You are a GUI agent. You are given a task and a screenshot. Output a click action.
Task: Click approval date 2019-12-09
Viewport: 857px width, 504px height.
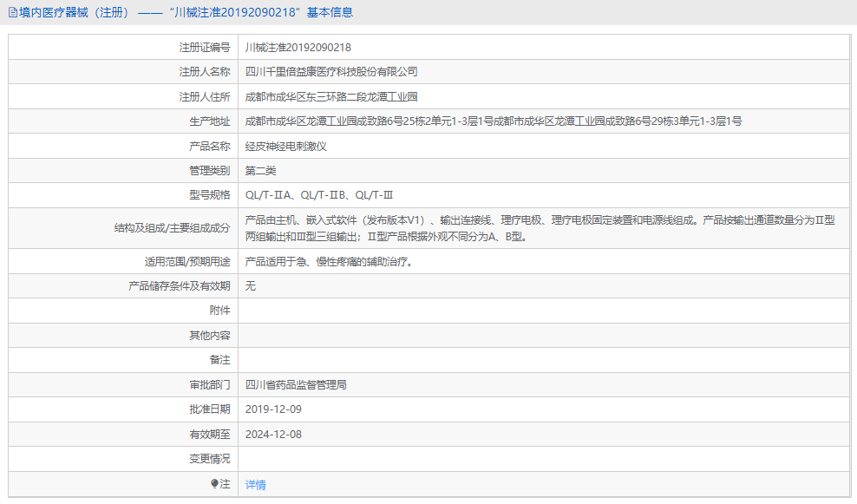273,409
